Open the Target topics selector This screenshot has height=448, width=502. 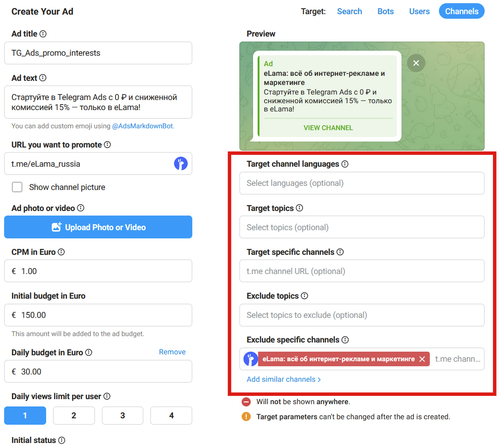coord(362,227)
